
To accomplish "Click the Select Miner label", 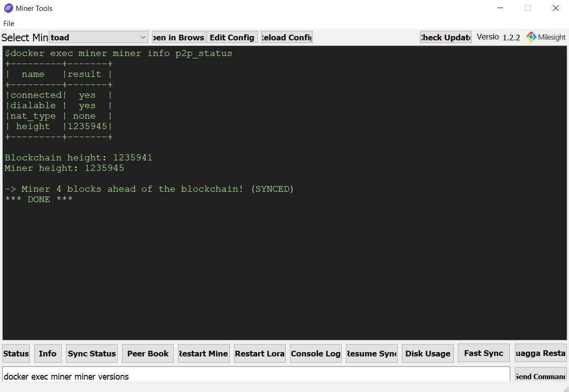I will pyautogui.click(x=25, y=37).
